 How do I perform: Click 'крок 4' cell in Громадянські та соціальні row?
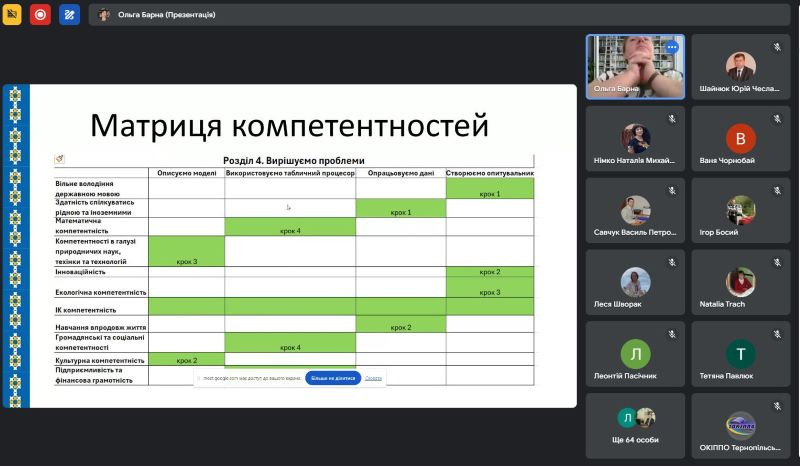[x=290, y=343]
